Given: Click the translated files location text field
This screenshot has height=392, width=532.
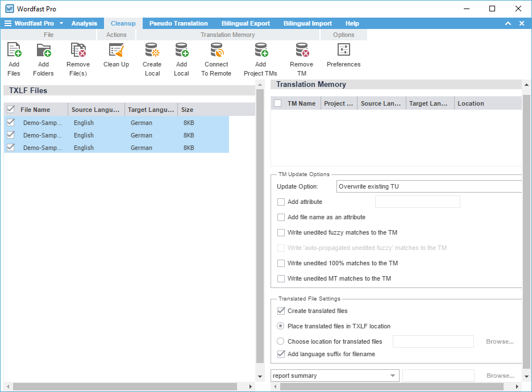Looking at the screenshot, I should coord(433,341).
